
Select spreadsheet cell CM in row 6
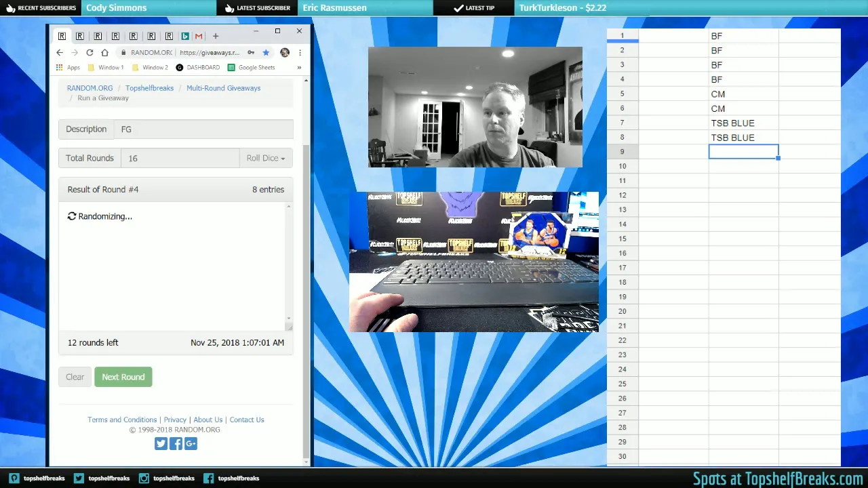tap(743, 108)
